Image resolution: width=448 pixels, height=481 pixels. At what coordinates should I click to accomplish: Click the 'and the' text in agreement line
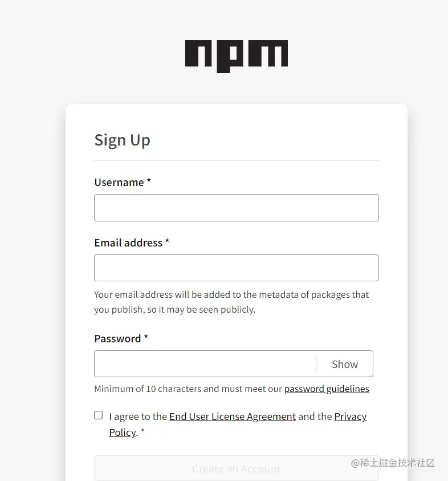(x=315, y=417)
